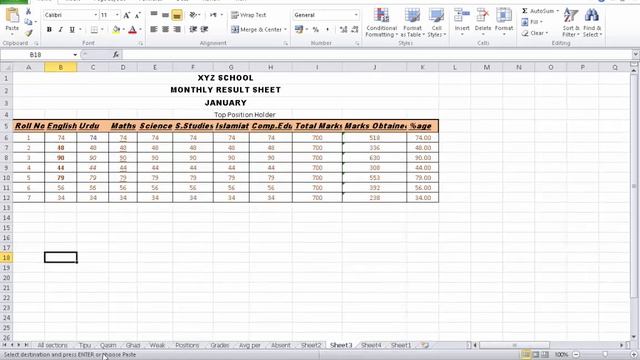Viewport: 640px width, 360px height.
Task: Toggle active Bottom Align button
Action: click(x=177, y=15)
